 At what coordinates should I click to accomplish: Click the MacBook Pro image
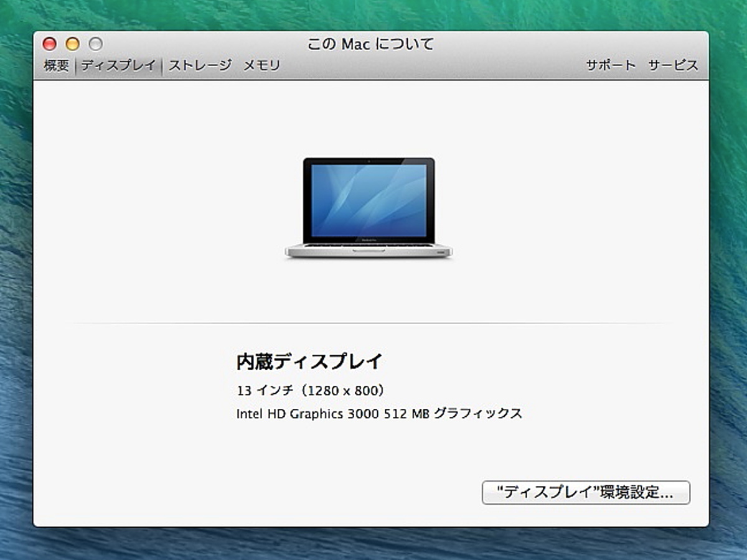[x=369, y=208]
